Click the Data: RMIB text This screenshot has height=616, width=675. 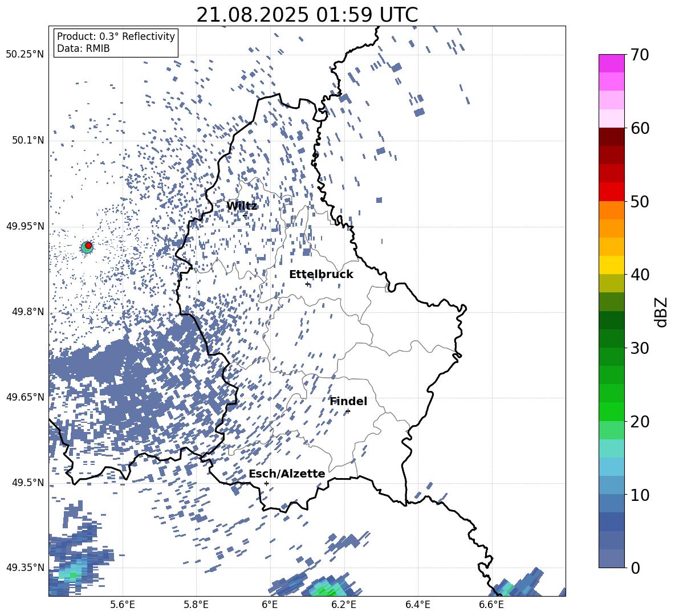pos(83,48)
